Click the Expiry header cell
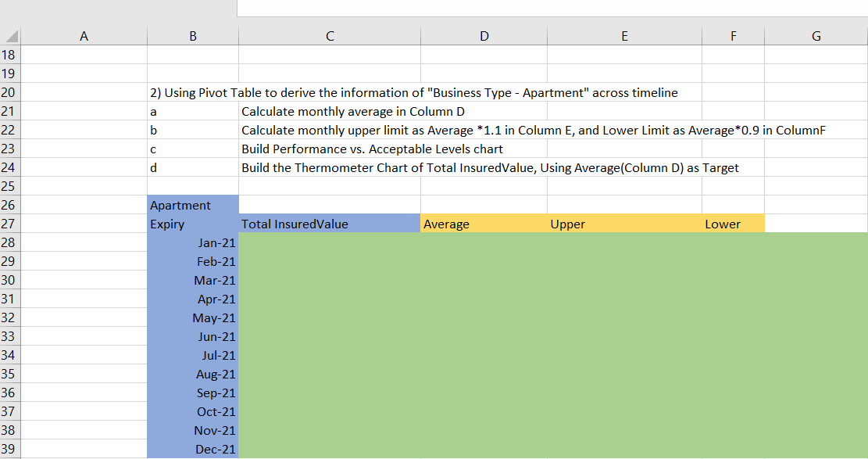The image size is (868, 459). [x=192, y=224]
